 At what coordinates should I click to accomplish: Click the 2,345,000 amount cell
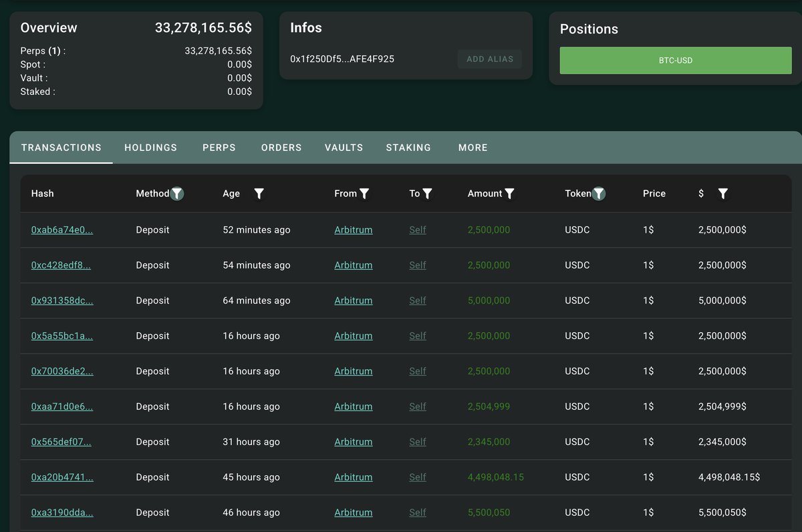(489, 442)
